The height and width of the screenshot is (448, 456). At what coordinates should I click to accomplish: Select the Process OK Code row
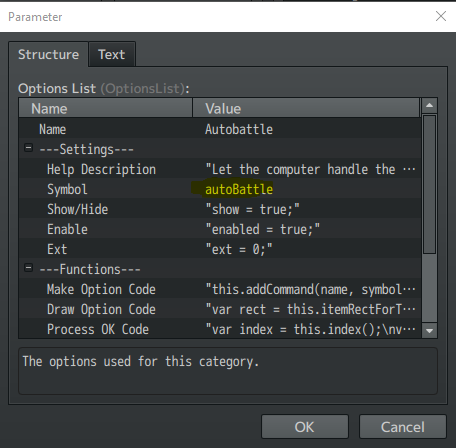(x=220, y=329)
